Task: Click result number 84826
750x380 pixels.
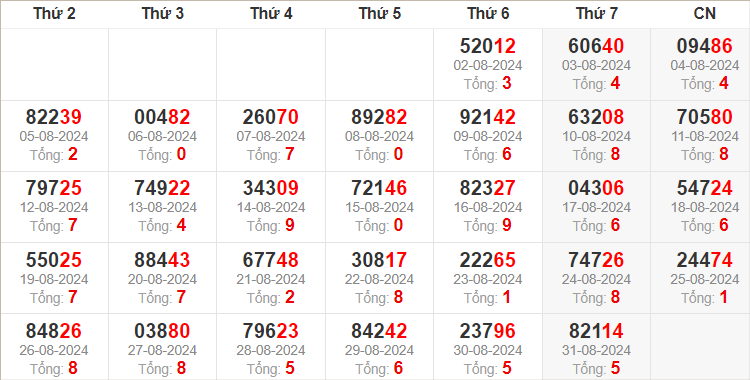Action: pyautogui.click(x=54, y=331)
